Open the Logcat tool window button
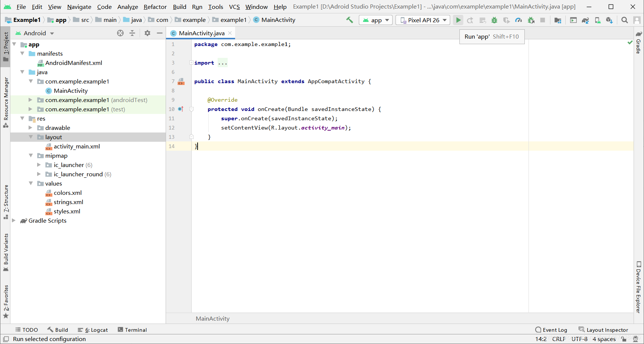Image resolution: width=644 pixels, height=344 pixels. (x=93, y=330)
